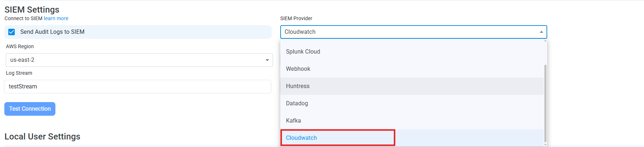644x147 pixels.
Task: Click the Test Connection button
Action: click(x=30, y=109)
